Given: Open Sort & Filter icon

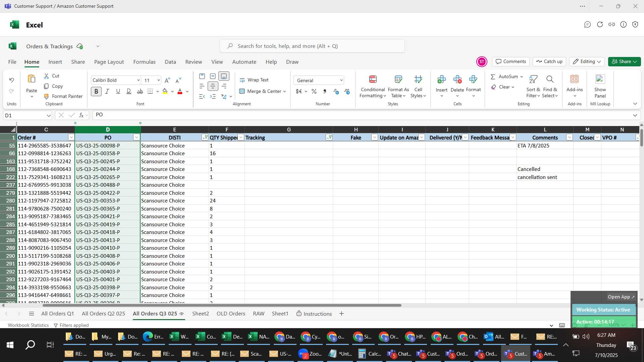Looking at the screenshot, I should pyautogui.click(x=533, y=79).
